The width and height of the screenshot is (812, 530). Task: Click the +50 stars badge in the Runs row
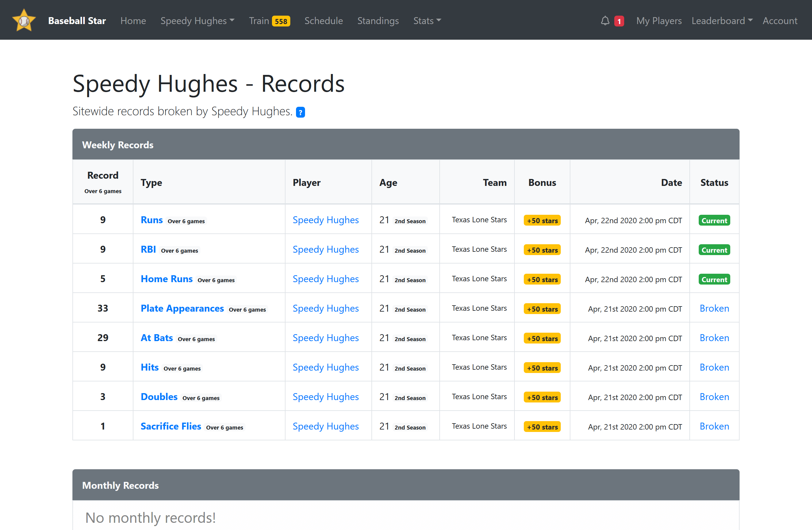(x=542, y=220)
